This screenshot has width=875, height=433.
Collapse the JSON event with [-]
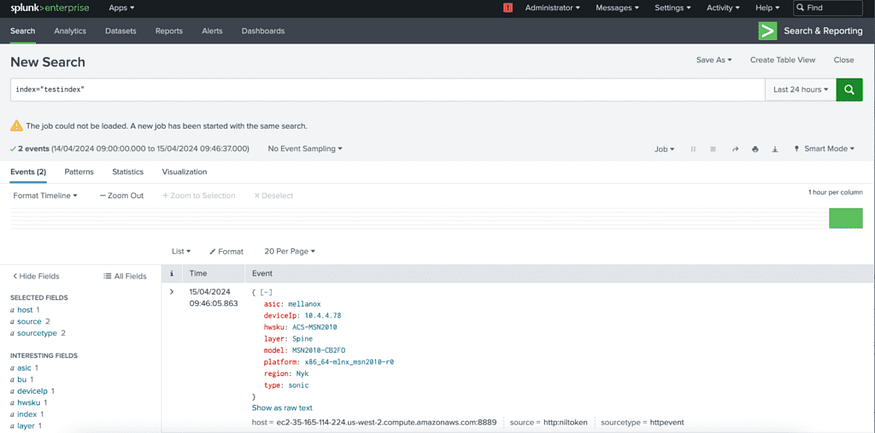(x=266, y=292)
